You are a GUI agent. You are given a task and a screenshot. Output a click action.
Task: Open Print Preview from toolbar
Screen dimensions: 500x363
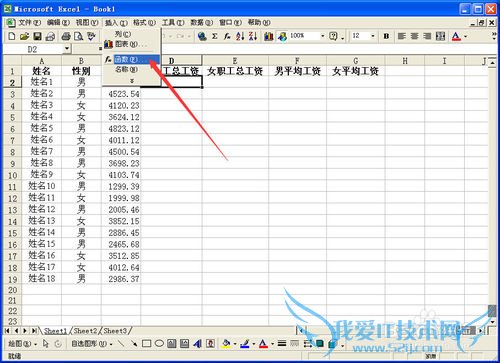pyautogui.click(x=79, y=36)
